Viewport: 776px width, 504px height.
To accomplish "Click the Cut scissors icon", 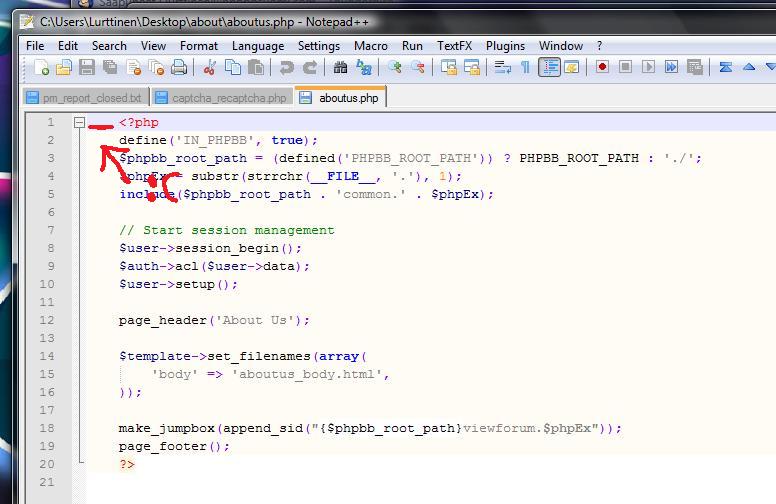I will tap(210, 67).
